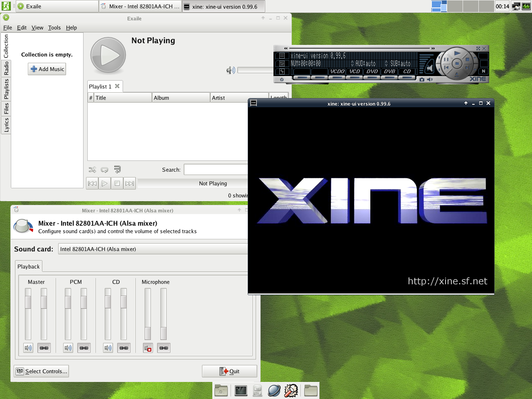Click xine power quit icon
The width and height of the screenshot is (532, 399).
282,79
